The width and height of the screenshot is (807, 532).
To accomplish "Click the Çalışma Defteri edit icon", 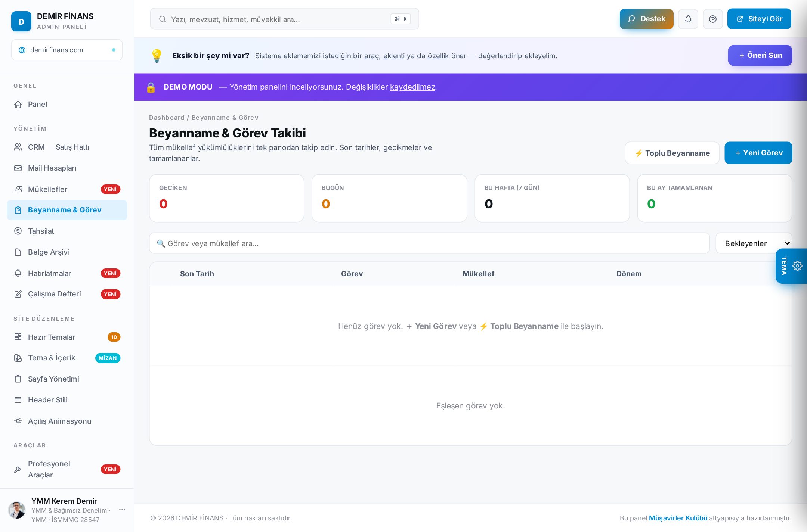I will pos(18,294).
